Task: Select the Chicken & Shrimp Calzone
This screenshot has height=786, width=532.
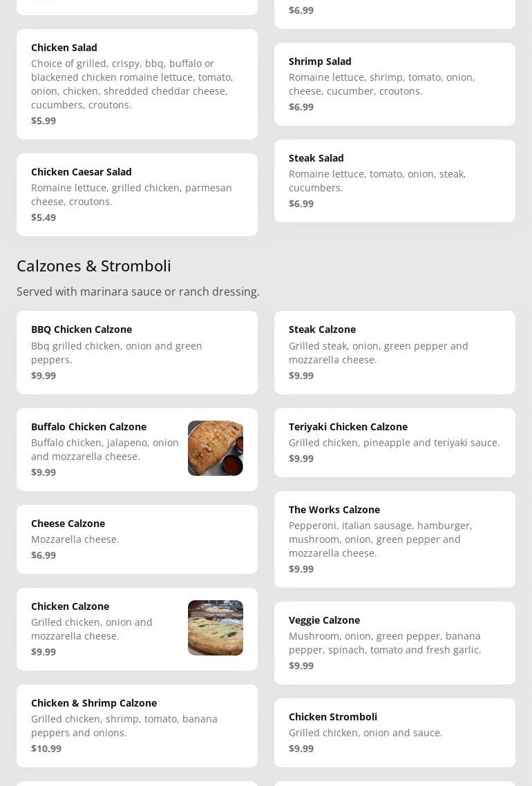Action: tap(137, 725)
